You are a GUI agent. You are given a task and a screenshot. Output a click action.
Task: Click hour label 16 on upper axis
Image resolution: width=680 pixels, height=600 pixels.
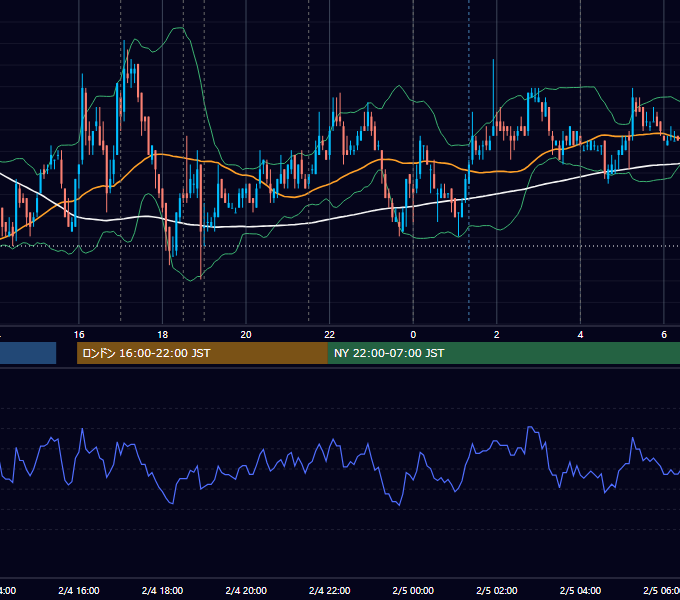tap(79, 335)
